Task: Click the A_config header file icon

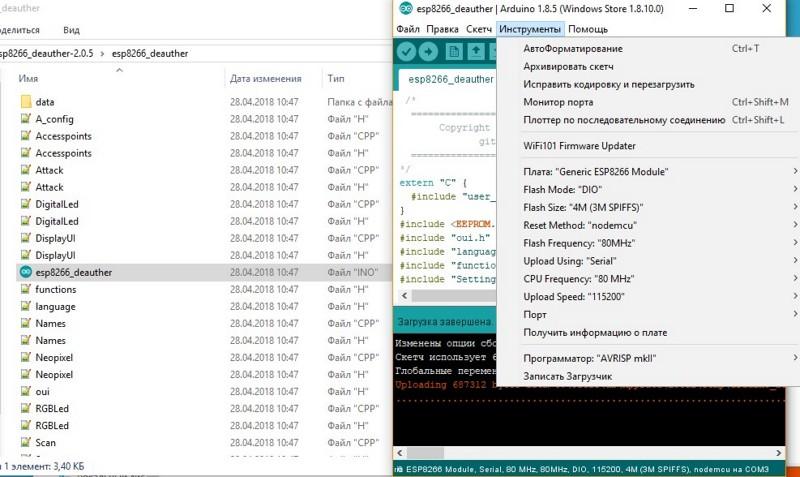Action: point(25,119)
